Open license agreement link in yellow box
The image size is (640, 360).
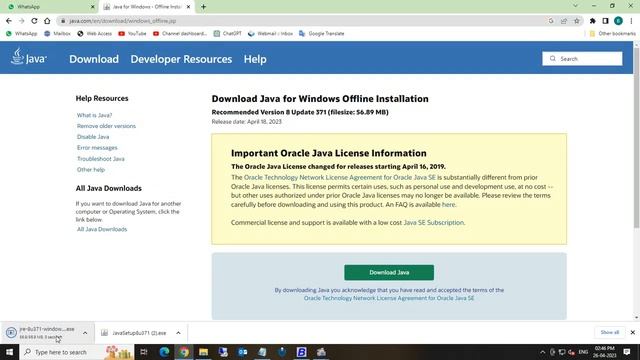[x=340, y=178]
